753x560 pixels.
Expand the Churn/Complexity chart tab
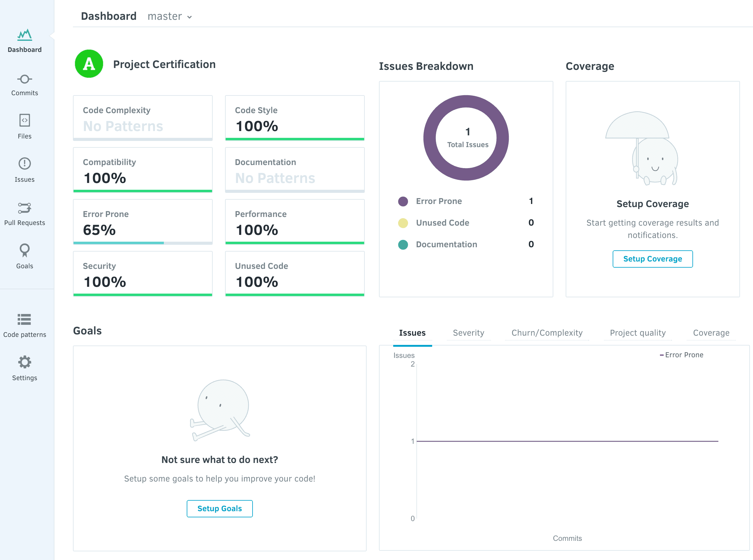(547, 333)
